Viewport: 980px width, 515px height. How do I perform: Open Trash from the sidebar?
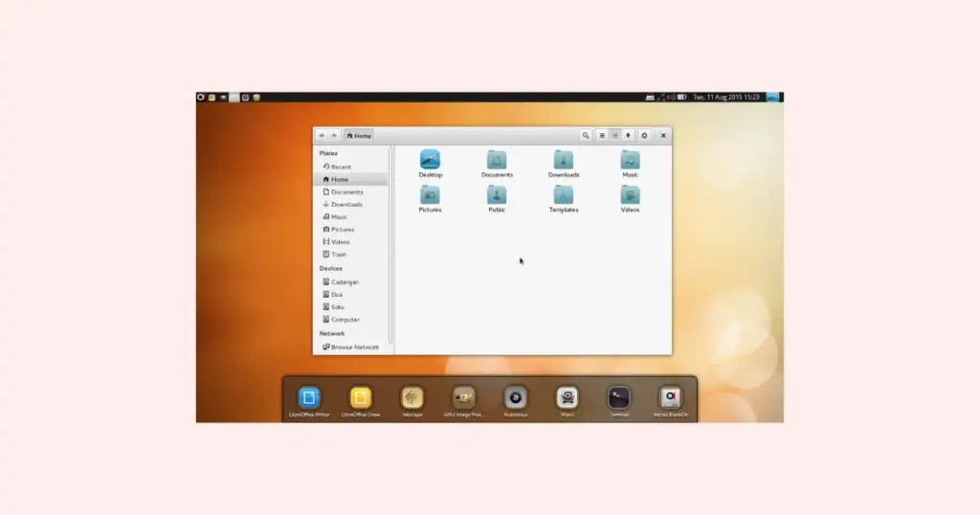pos(350,255)
